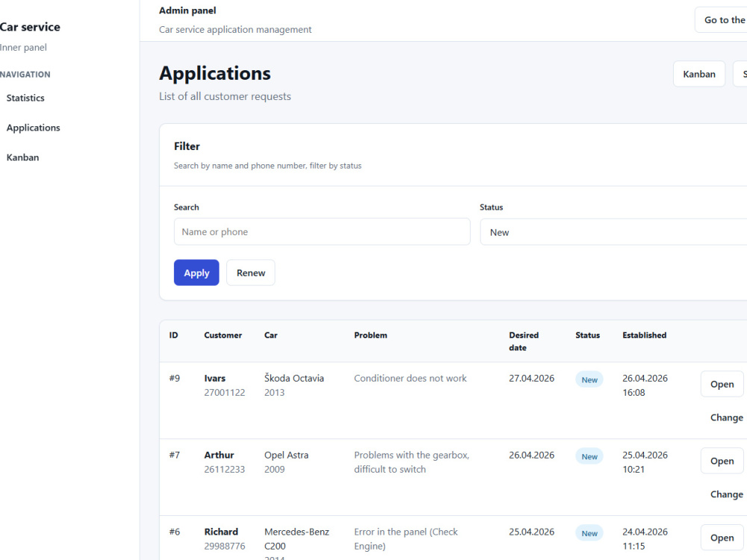Screen dimensions: 747x560
Task: Select customer name Arthur
Action: 219,455
